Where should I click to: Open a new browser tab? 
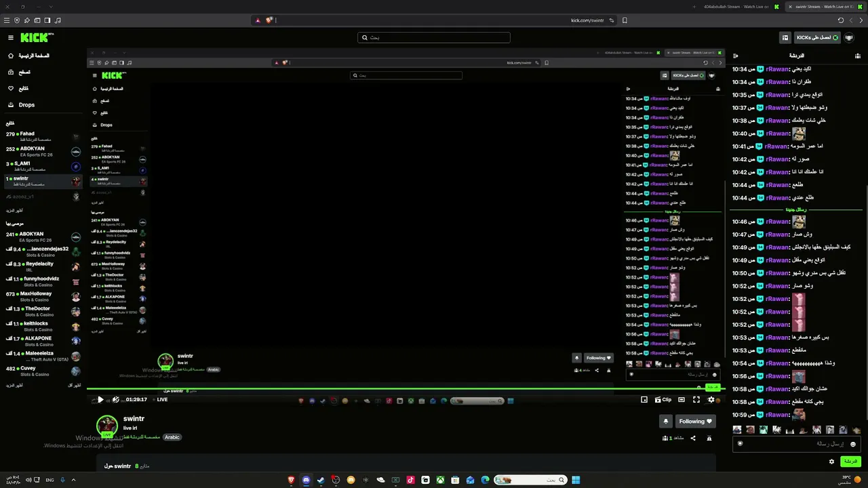pos(694,7)
